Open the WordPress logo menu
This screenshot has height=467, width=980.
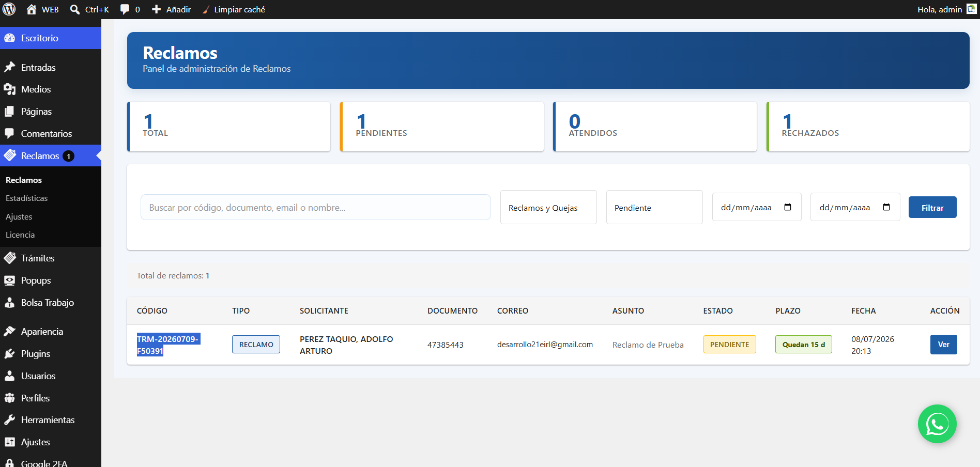pos(9,9)
